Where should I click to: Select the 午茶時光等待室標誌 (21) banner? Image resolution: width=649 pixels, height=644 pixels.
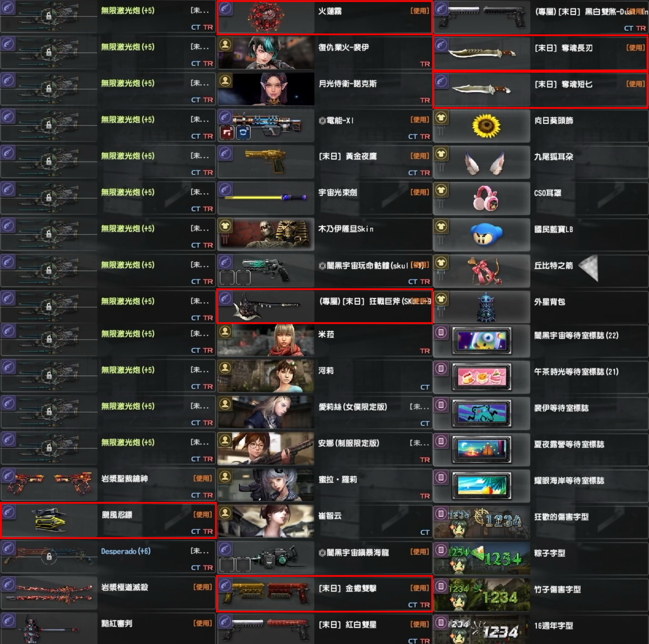coord(482,377)
